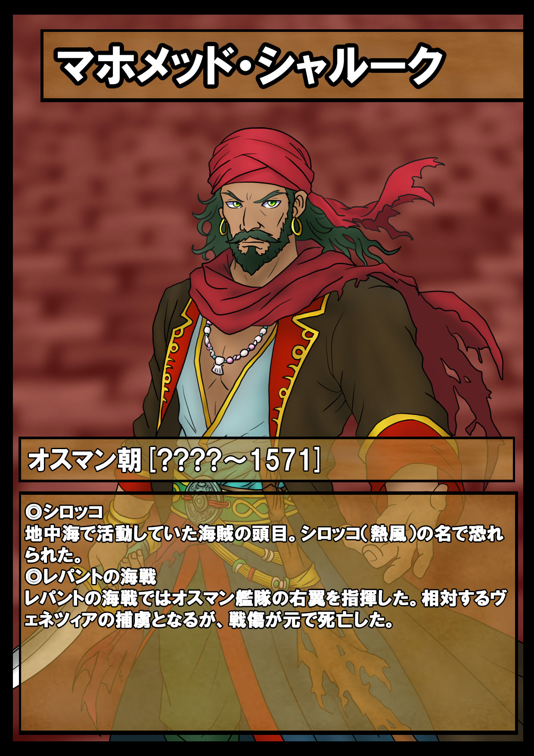Click the character name title マホメッド・シャルーク
The width and height of the screenshot is (534, 756).
click(x=250, y=66)
